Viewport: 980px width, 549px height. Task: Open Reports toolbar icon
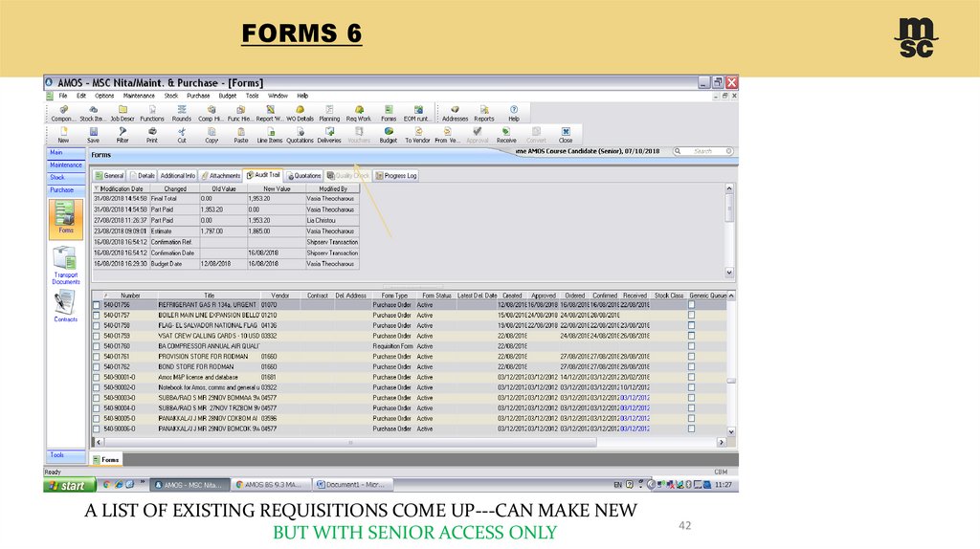click(483, 113)
